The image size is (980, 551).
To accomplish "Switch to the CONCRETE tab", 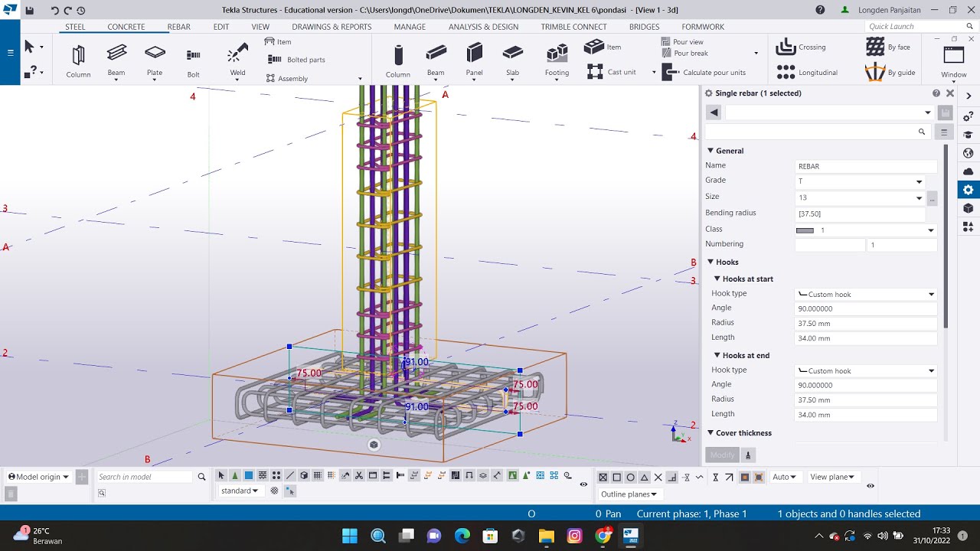I will tap(126, 27).
